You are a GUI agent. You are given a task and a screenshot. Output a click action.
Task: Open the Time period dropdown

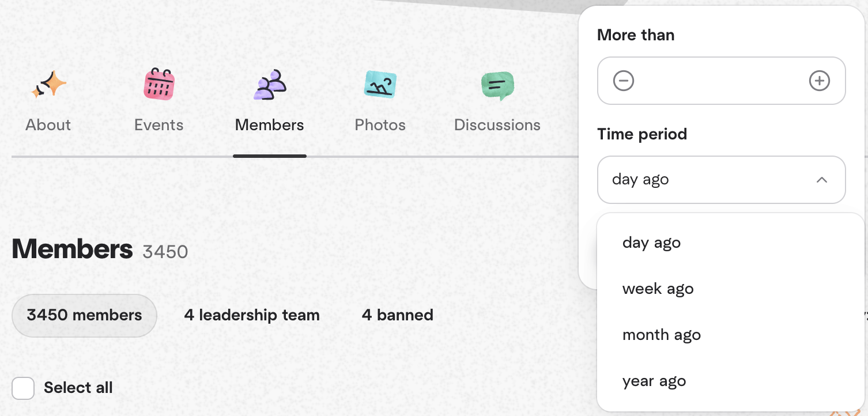(x=721, y=180)
